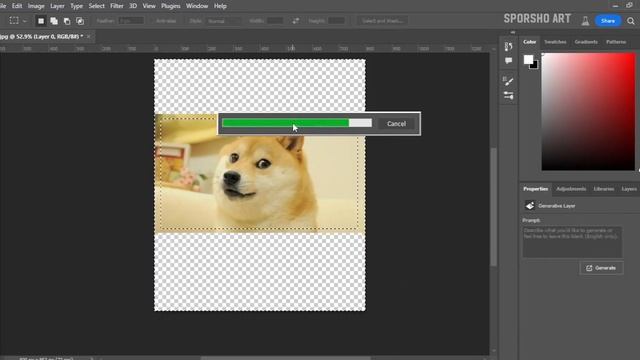The width and height of the screenshot is (640, 360).
Task: Open the History panel icon
Action: (508, 47)
